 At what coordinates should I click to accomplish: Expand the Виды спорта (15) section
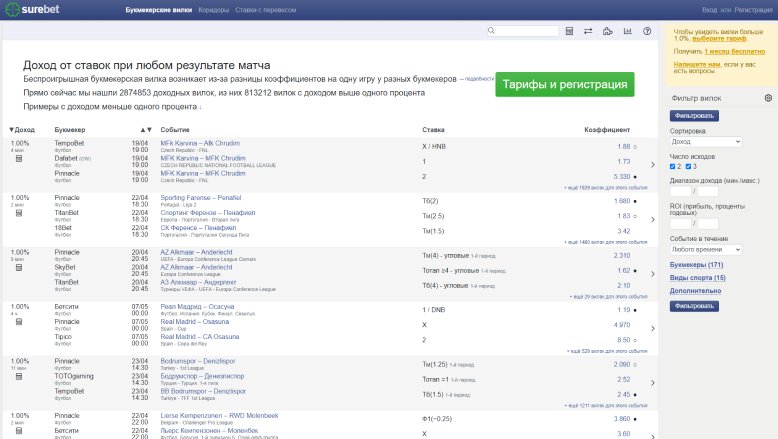(697, 278)
